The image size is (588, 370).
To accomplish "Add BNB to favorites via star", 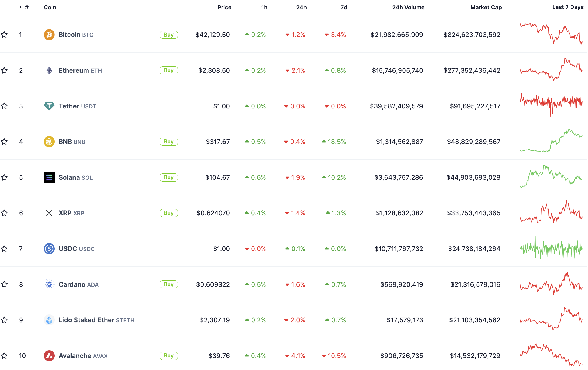I will pos(4,142).
